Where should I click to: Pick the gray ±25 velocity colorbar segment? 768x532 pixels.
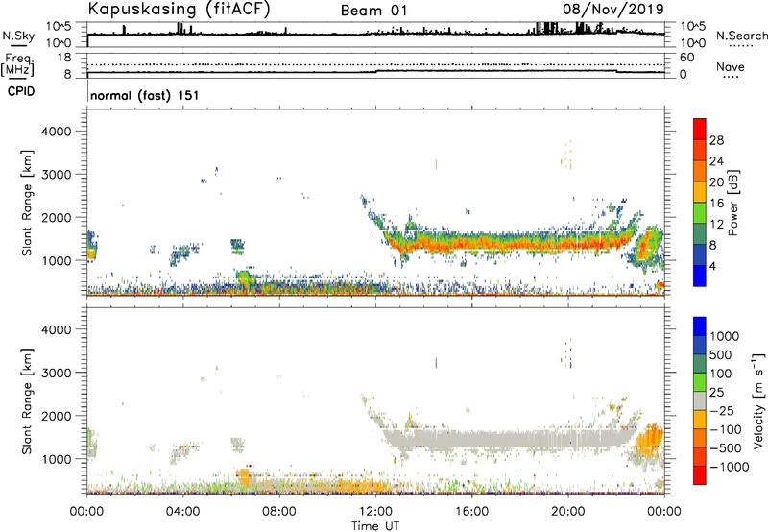pyautogui.click(x=700, y=401)
